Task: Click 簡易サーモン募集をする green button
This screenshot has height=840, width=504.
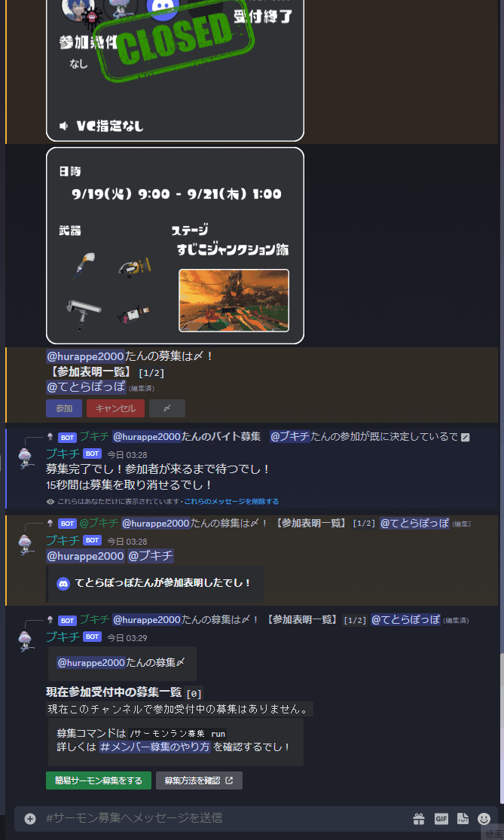Action: pyautogui.click(x=99, y=780)
